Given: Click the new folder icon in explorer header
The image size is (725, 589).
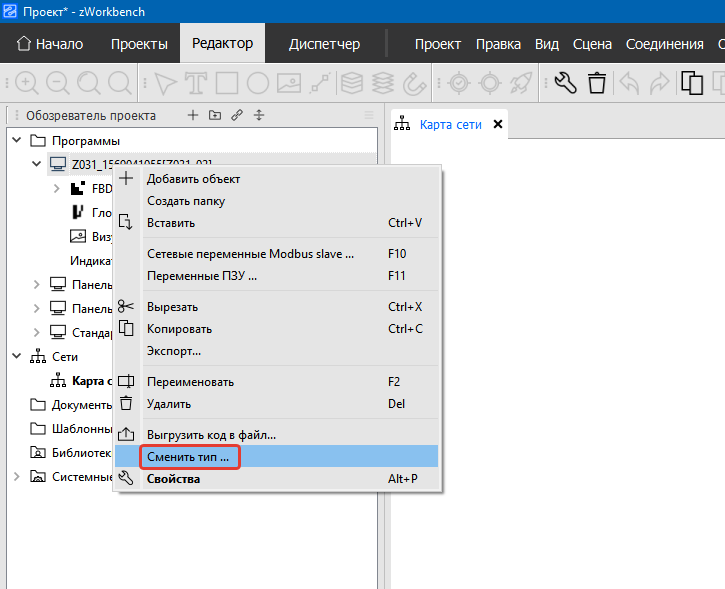Looking at the screenshot, I should tap(215, 115).
